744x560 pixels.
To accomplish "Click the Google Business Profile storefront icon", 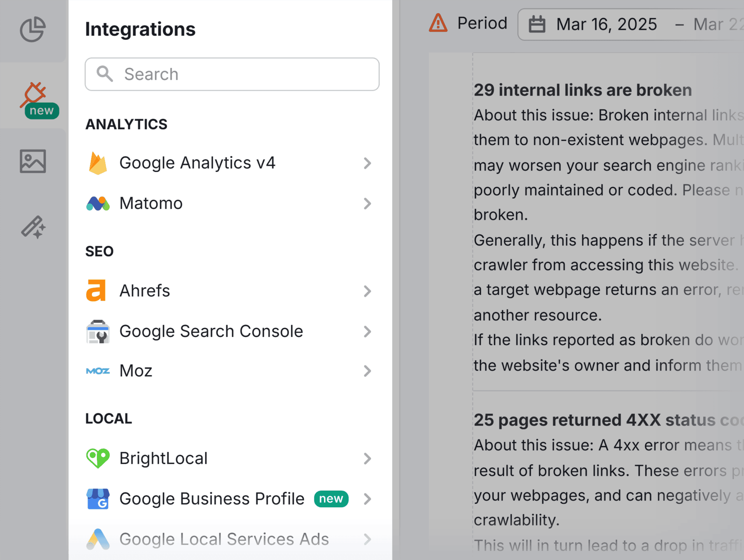I will click(x=98, y=499).
